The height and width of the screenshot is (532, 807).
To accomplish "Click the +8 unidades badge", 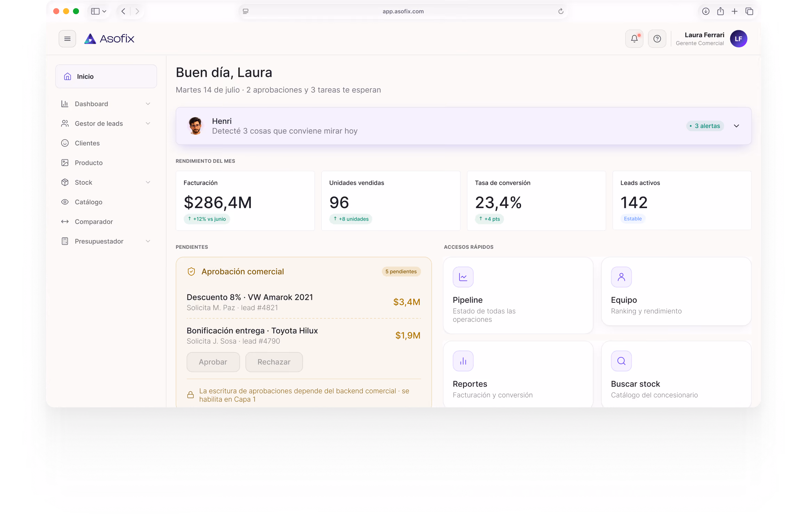I will tap(351, 219).
